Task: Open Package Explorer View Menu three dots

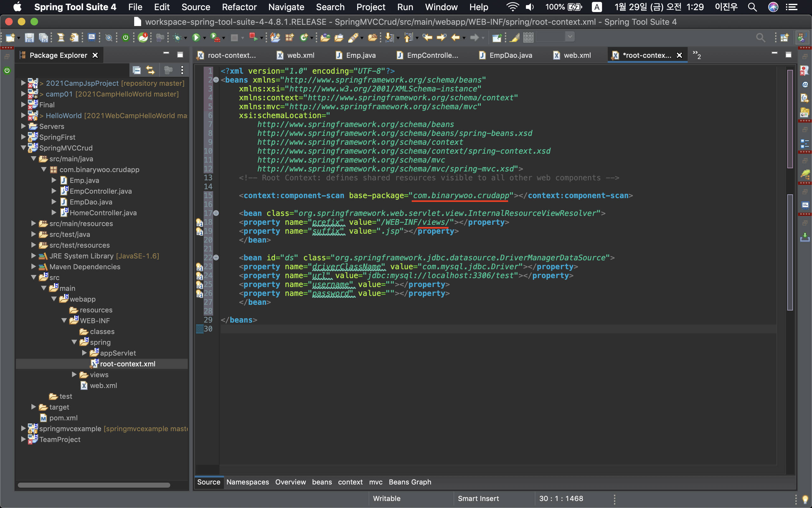Action: point(182,70)
